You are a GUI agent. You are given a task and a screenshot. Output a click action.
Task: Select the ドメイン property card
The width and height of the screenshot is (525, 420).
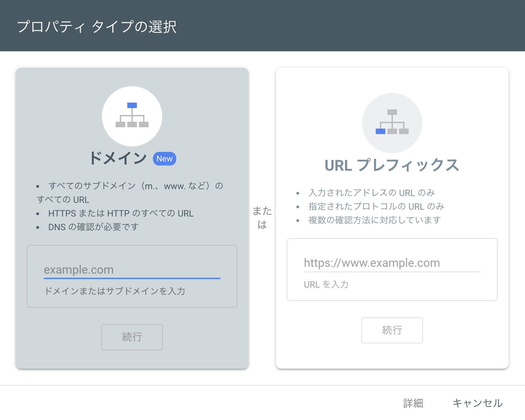pyautogui.click(x=132, y=219)
